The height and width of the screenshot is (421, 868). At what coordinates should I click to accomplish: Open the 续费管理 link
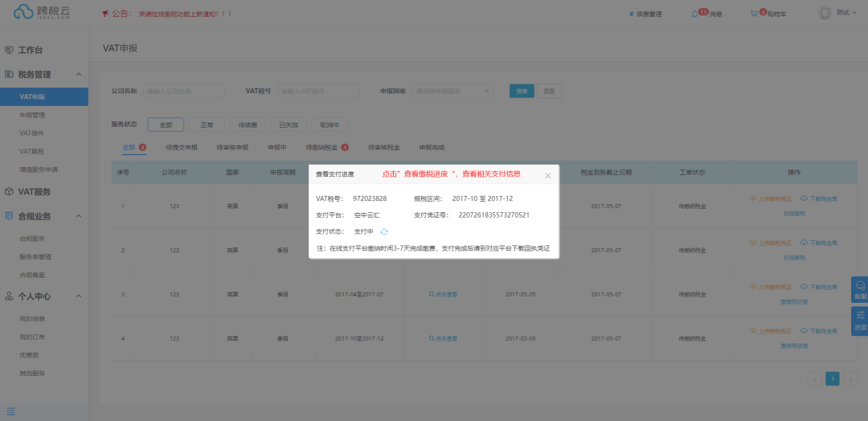[x=645, y=14]
